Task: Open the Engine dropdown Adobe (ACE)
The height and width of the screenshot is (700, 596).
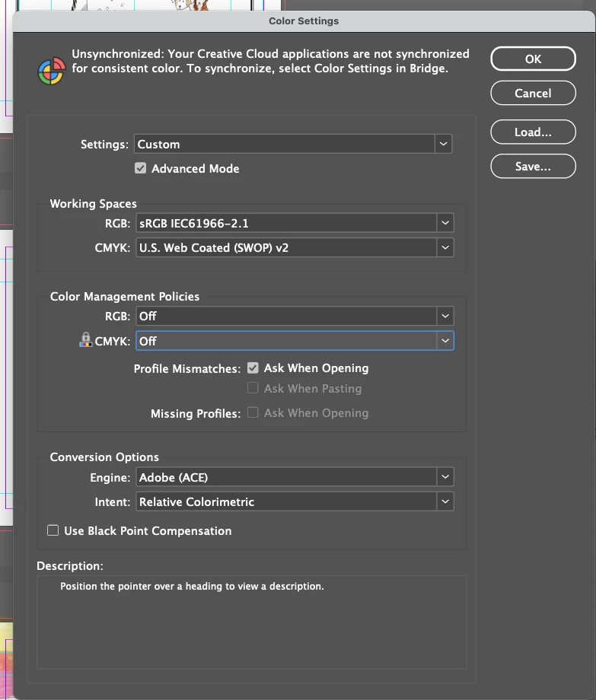Action: pyautogui.click(x=295, y=477)
